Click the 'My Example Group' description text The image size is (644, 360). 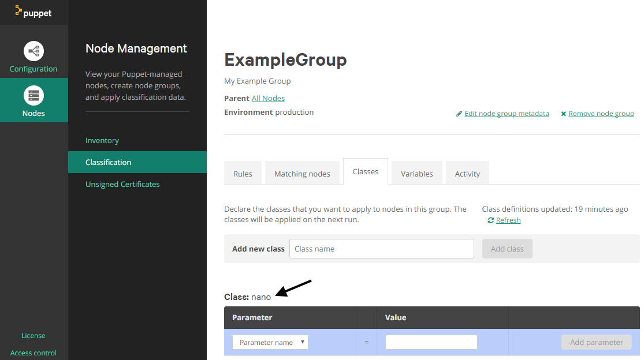[x=258, y=81]
